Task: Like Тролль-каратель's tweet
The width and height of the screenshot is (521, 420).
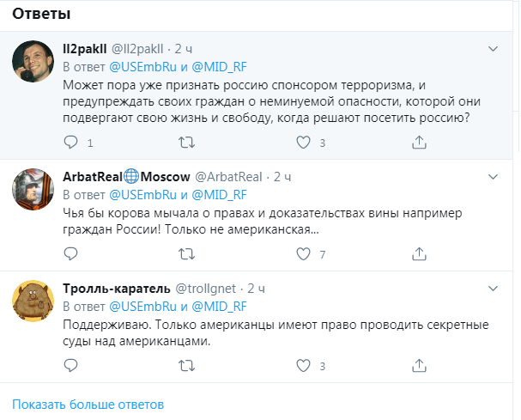Action: pyautogui.click(x=302, y=366)
